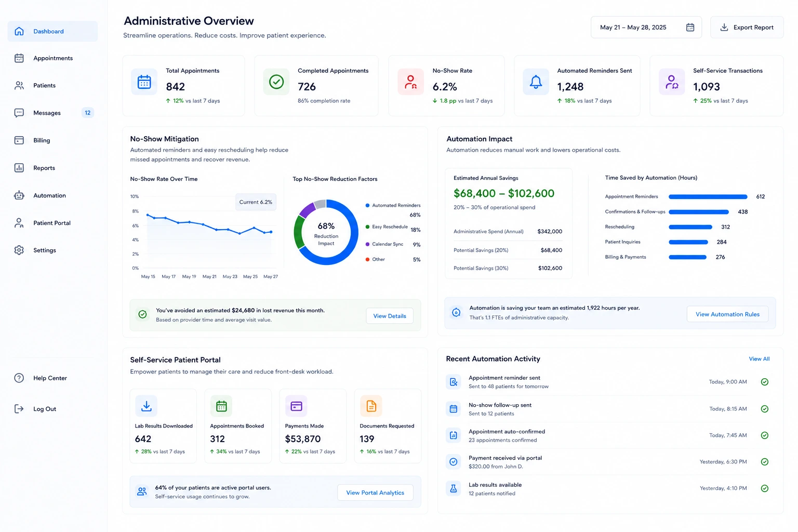Click the No-show follow-up sent calendar icon
Viewport: 798px width, 532px height.
point(454,409)
